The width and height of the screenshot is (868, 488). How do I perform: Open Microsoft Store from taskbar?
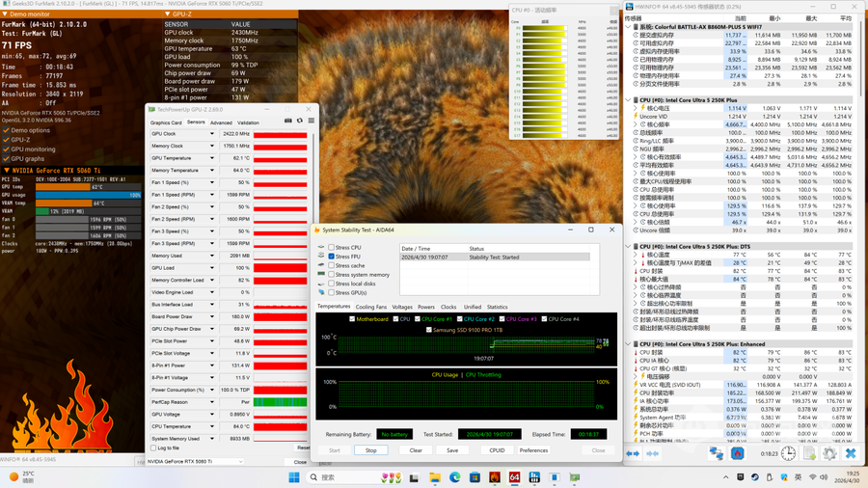coord(475,477)
